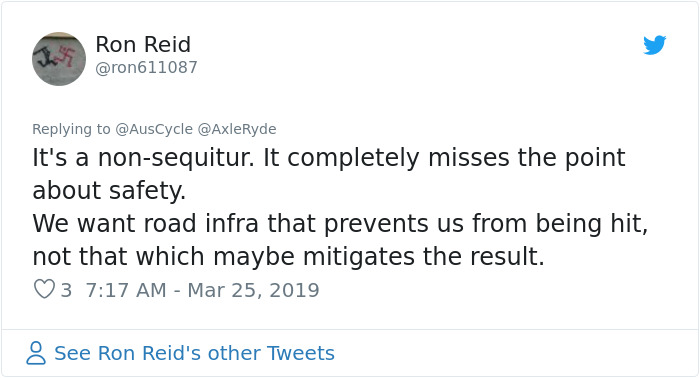The width and height of the screenshot is (700, 378).
Task: Click the line starting 'It's a non-sequitur'
Action: click(x=329, y=158)
